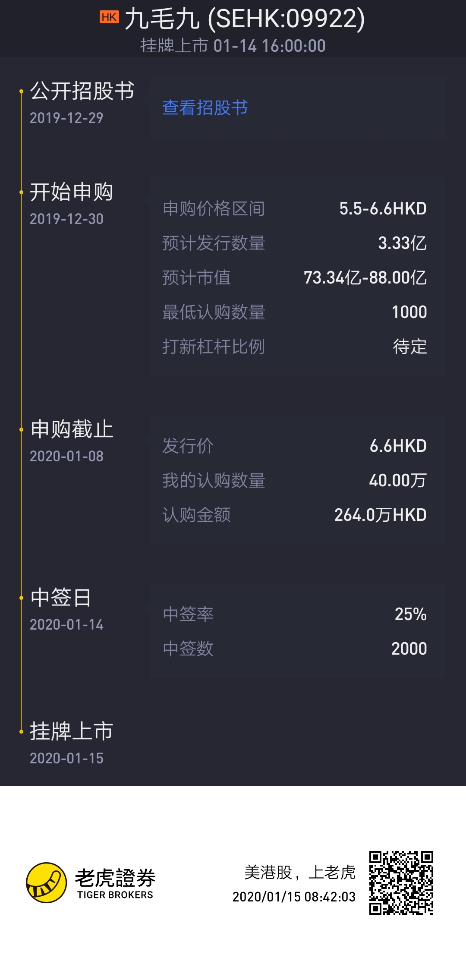Open the 查看招股书 prospectus link
466x980 pixels.
(x=205, y=107)
